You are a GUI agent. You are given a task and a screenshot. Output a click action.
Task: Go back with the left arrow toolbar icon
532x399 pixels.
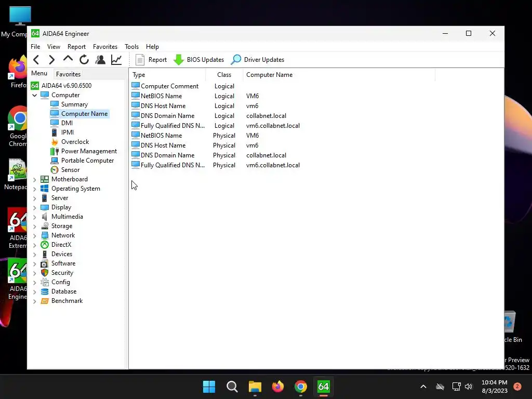click(36, 60)
